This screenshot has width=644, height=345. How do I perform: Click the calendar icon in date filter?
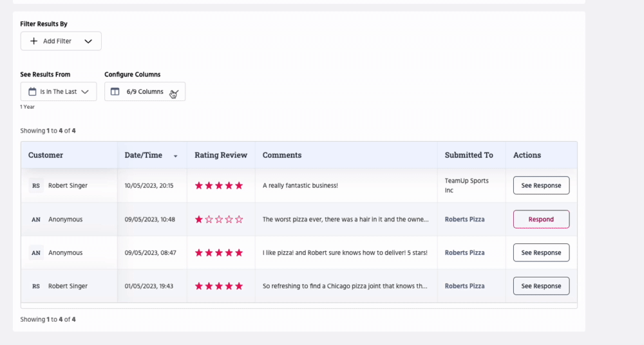(x=32, y=91)
